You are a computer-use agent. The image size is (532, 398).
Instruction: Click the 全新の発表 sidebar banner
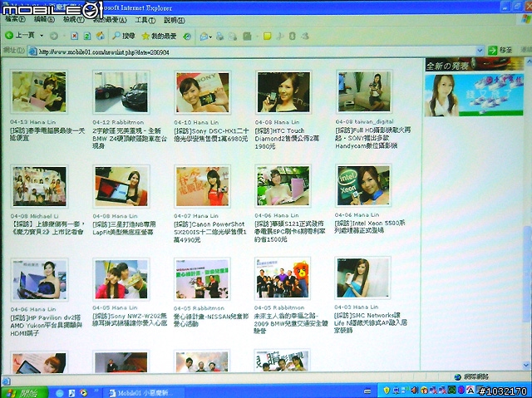tap(475, 65)
